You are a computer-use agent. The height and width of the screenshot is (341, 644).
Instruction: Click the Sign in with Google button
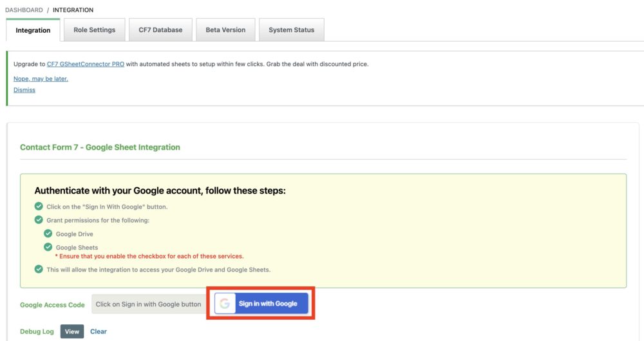pyautogui.click(x=261, y=304)
